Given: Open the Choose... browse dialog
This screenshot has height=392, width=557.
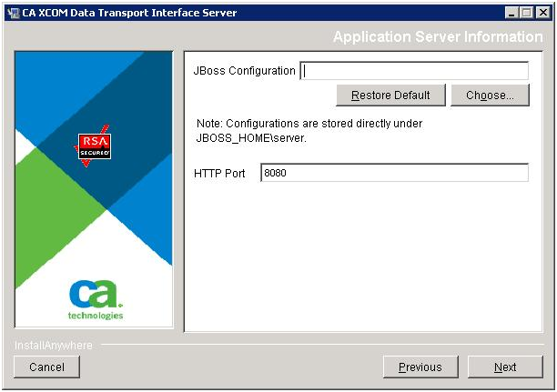Looking at the screenshot, I should click(490, 95).
